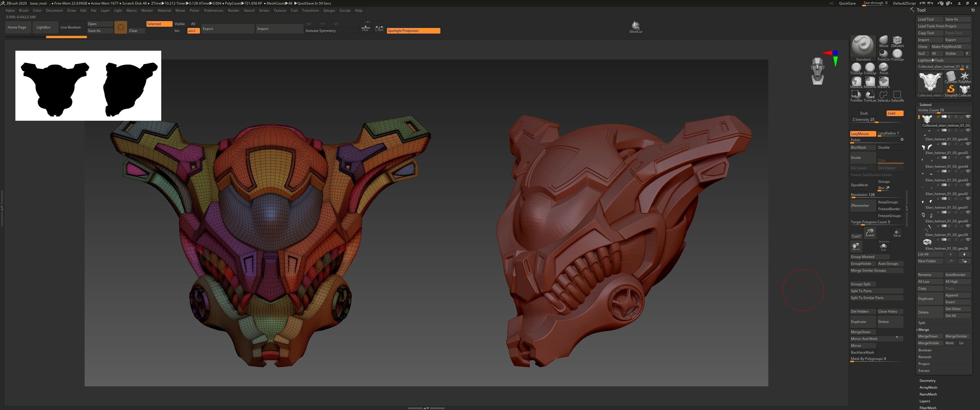This screenshot has width=980, height=410.
Task: Hide Elien_helmet_01_03_geo46 with eye icon
Action: pyautogui.click(x=968, y=130)
